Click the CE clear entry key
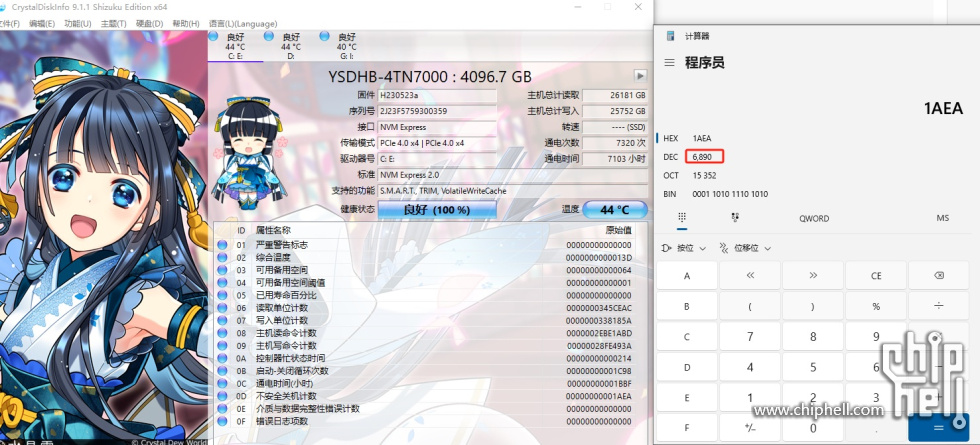Screen dimensions: 980x445 [876, 276]
